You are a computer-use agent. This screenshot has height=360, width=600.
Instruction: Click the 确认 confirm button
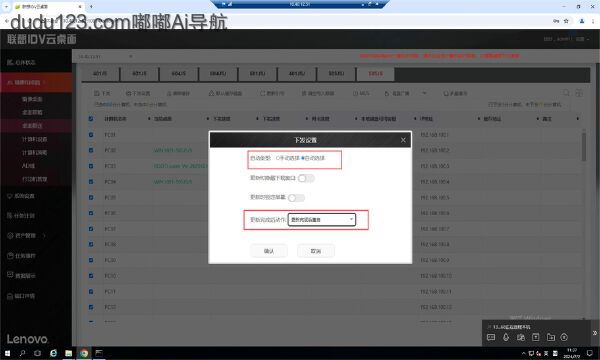(x=269, y=251)
